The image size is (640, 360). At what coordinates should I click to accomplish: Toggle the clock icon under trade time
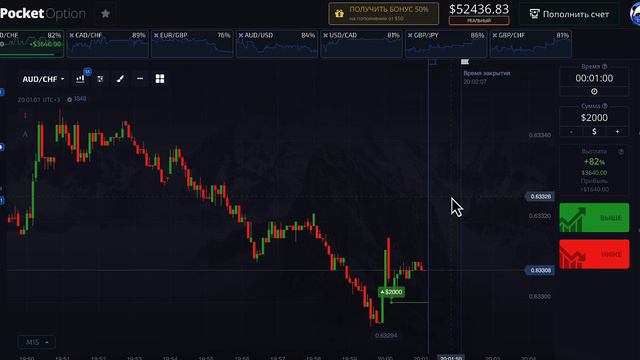pyautogui.click(x=594, y=91)
